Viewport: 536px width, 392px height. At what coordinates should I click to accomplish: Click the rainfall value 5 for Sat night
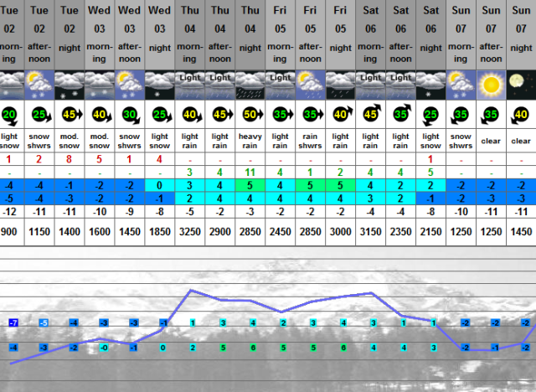click(430, 173)
